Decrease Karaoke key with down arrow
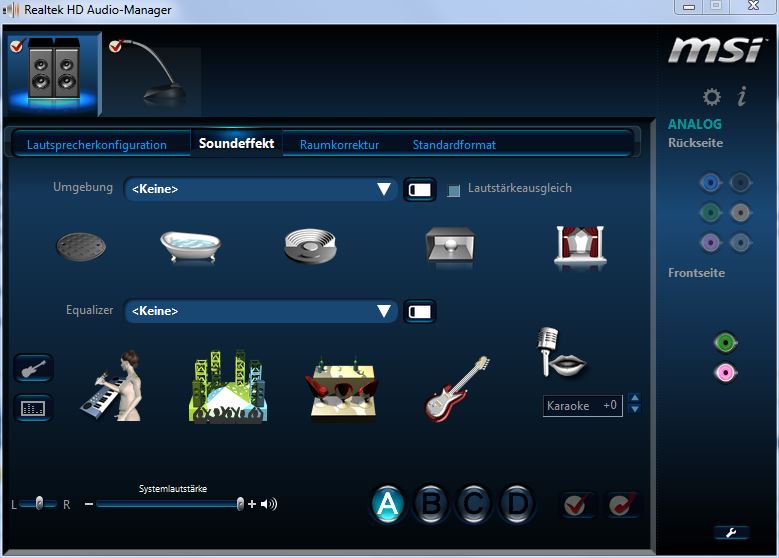This screenshot has width=779, height=558. 634,409
